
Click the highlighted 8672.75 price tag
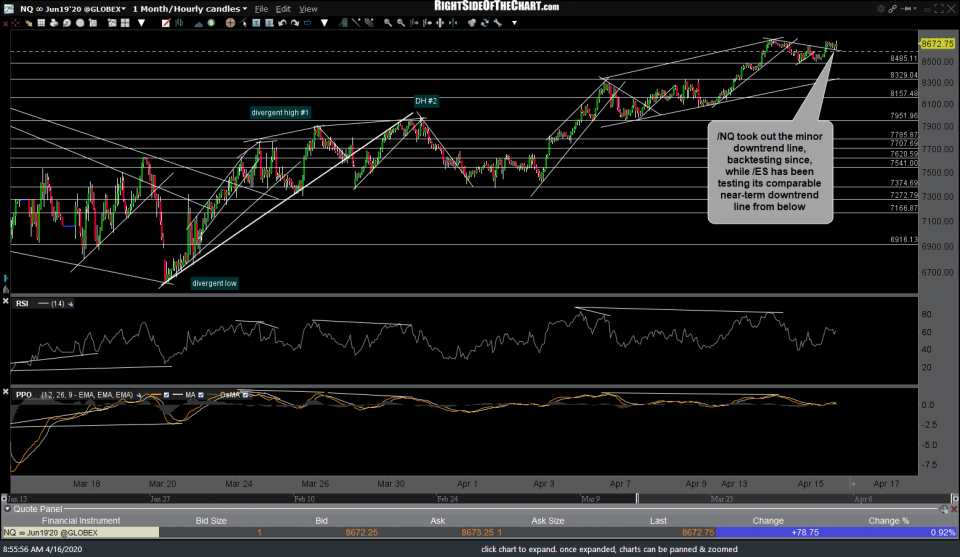(x=937, y=43)
